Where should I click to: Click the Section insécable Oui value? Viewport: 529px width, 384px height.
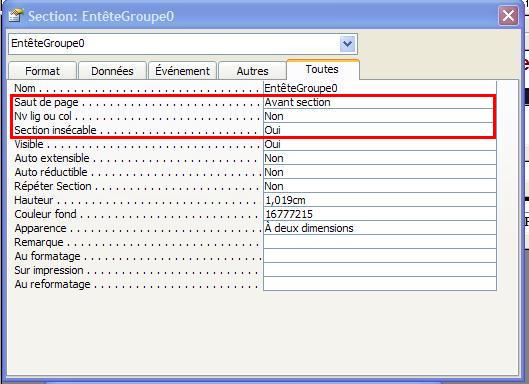pyautogui.click(x=380, y=130)
